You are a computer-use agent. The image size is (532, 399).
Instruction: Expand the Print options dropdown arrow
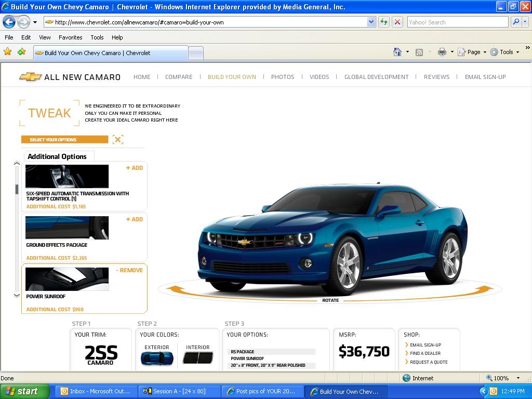(x=452, y=52)
